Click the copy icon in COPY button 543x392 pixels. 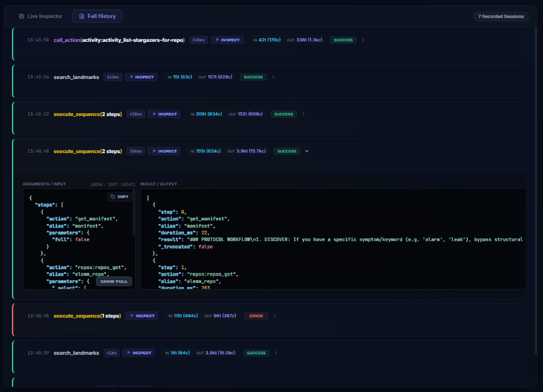pos(112,197)
